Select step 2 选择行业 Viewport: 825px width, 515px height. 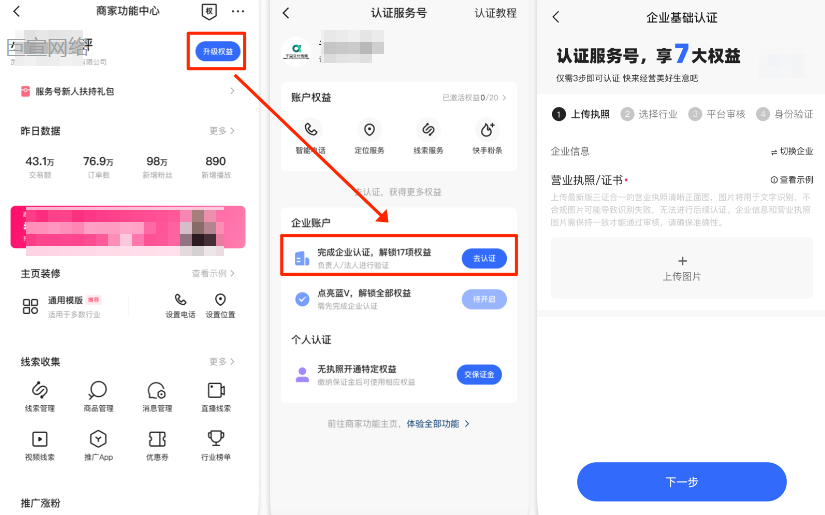pos(649,114)
